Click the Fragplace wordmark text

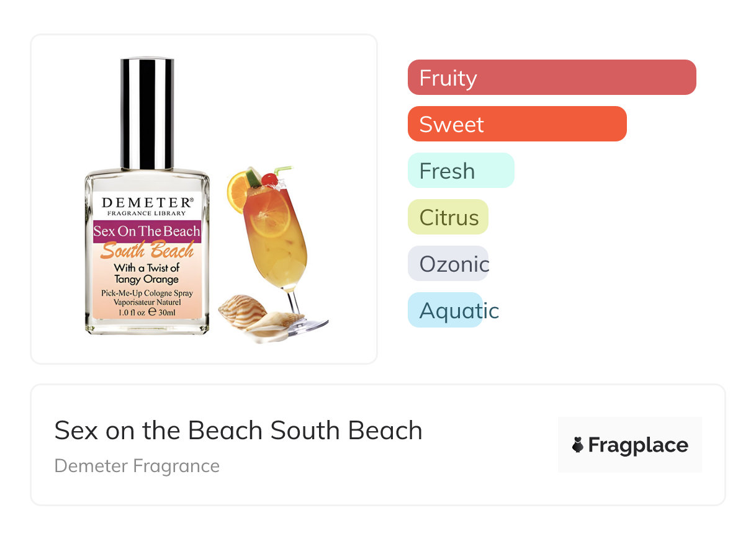638,445
